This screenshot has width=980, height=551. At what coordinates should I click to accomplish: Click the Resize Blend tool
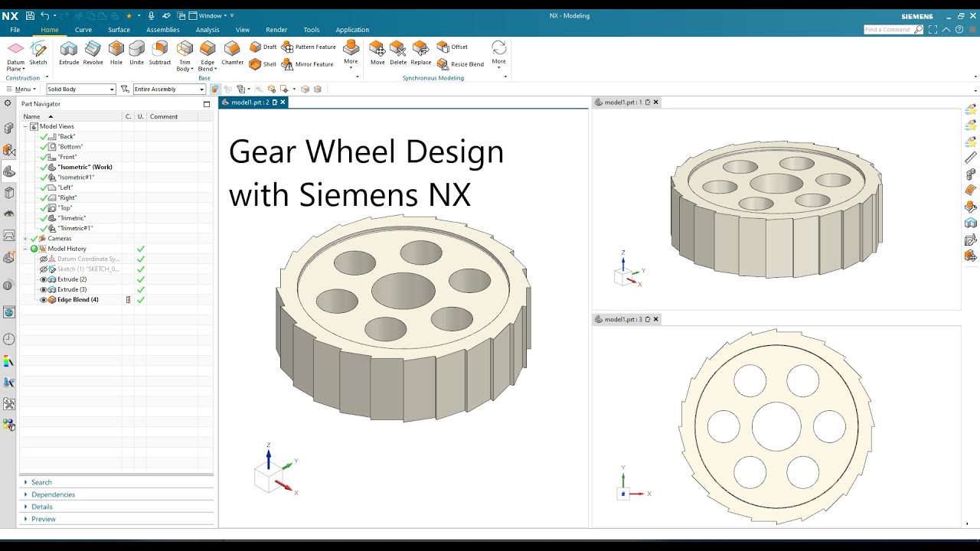(x=460, y=64)
